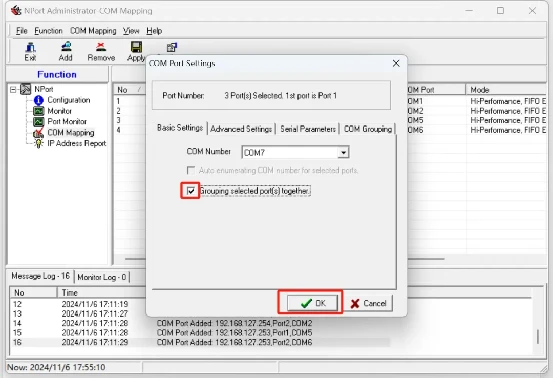Viewport: 554px width, 378px height.
Task: Click the Cancel button in dialog
Action: tap(368, 303)
